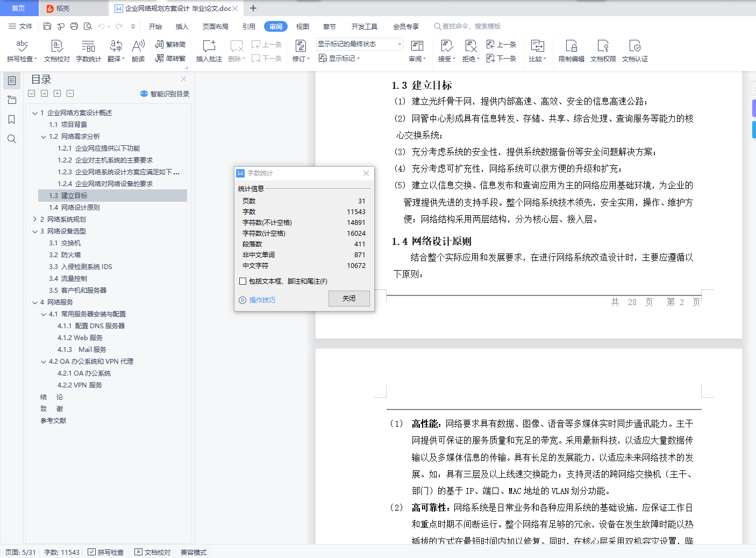Click the Save icon in quick access toolbar
Screen dimensions: 756x558
point(47,26)
